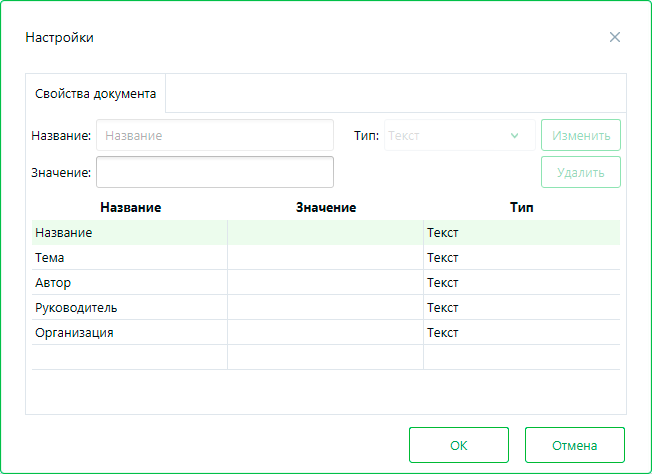This screenshot has width=652, height=474.
Task: Click the Тип column header
Action: (x=521, y=207)
